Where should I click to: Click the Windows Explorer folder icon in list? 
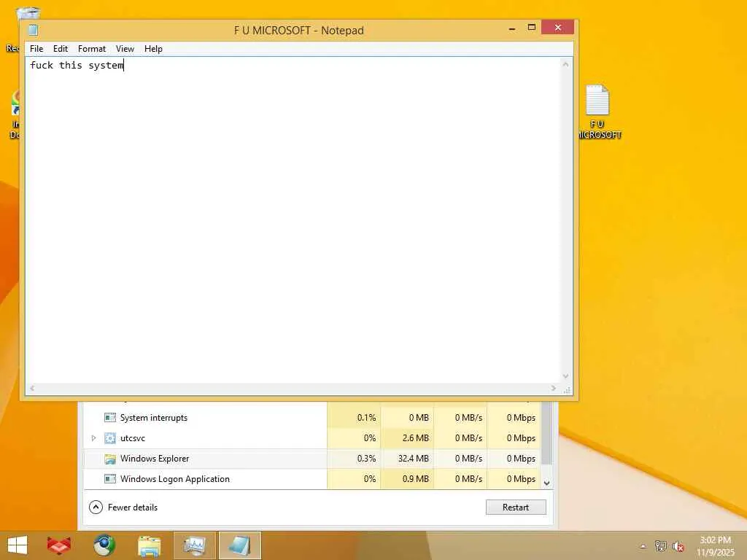pyautogui.click(x=110, y=459)
